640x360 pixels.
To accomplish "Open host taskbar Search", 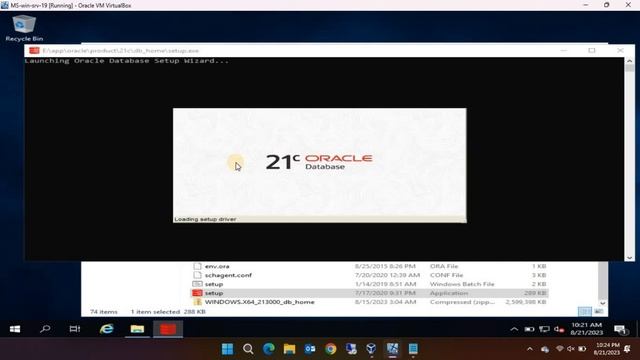I will click(248, 349).
